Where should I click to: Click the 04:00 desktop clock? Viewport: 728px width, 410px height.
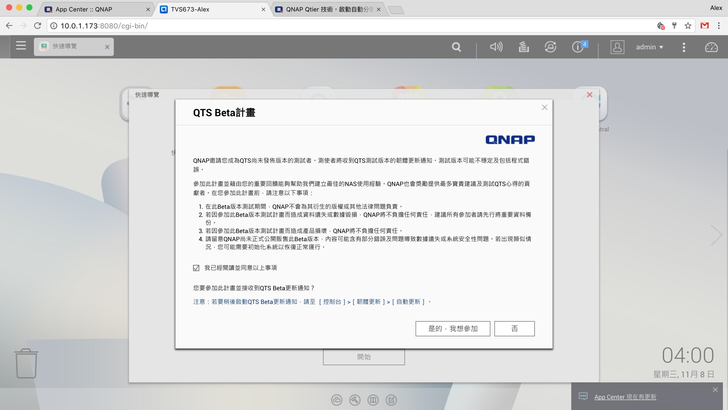(688, 355)
